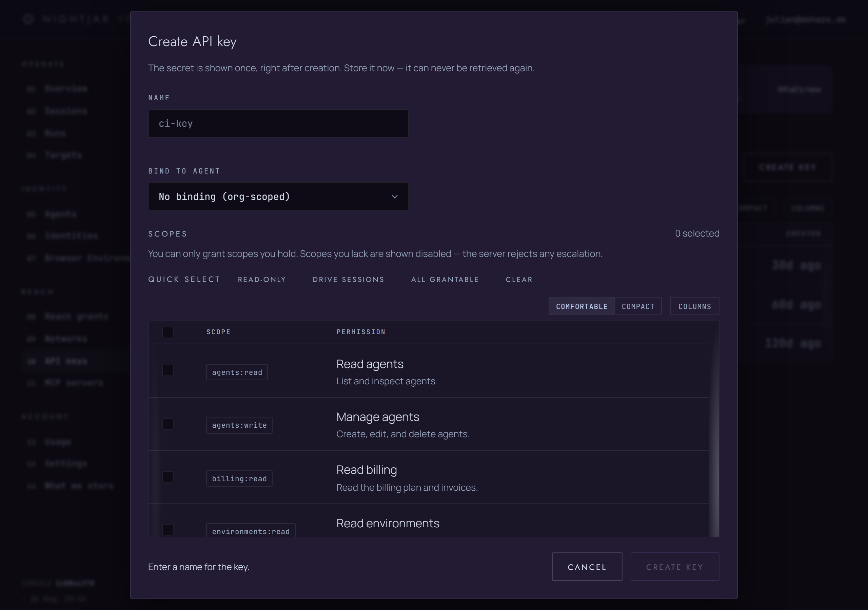The height and width of the screenshot is (610, 868).
Task: Cancel the Create API key dialog
Action: point(587,567)
